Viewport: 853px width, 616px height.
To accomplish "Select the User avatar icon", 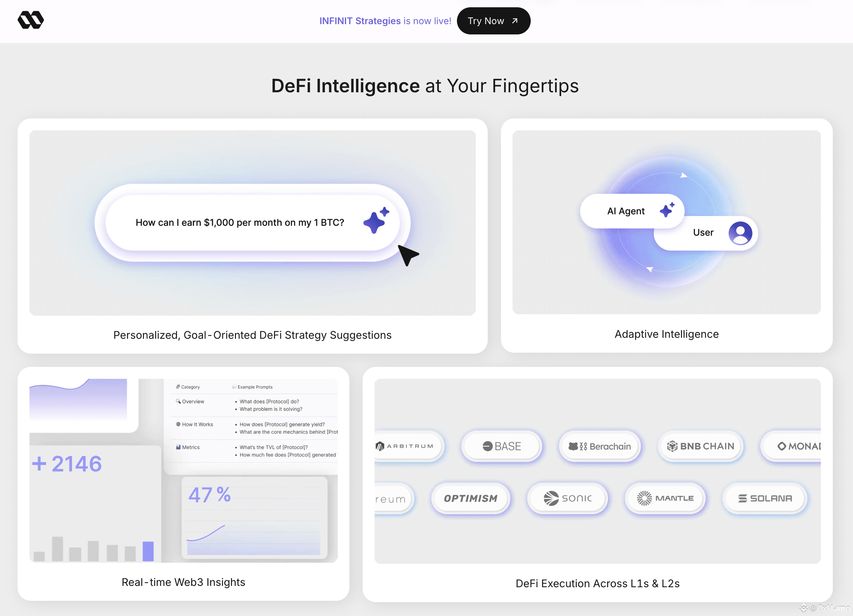I will [740, 233].
